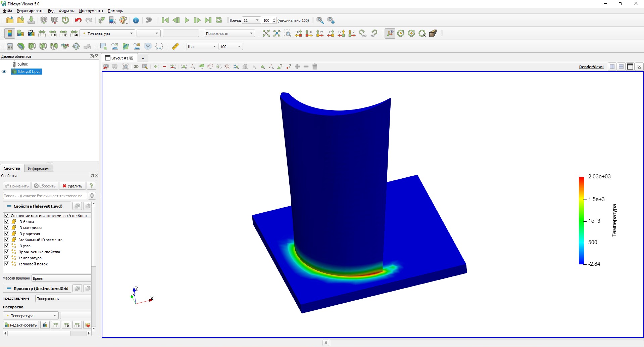Uncheck ID родителя checkbox
The image size is (644, 347).
[x=7, y=233]
